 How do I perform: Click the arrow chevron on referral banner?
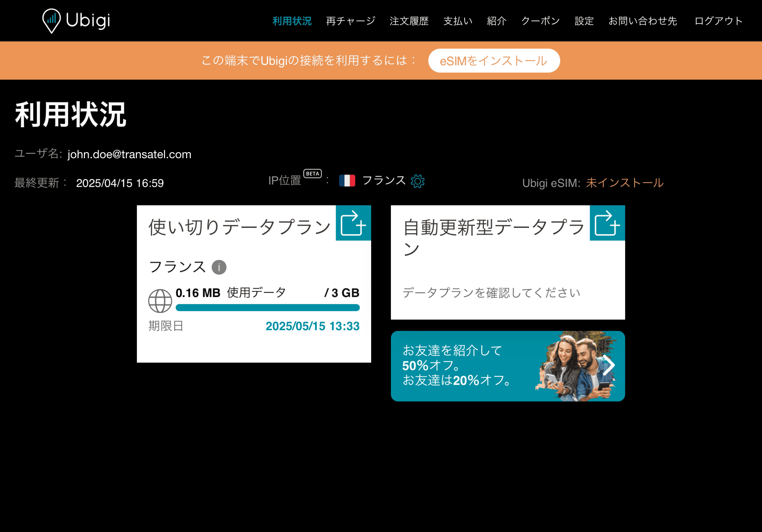coord(609,365)
